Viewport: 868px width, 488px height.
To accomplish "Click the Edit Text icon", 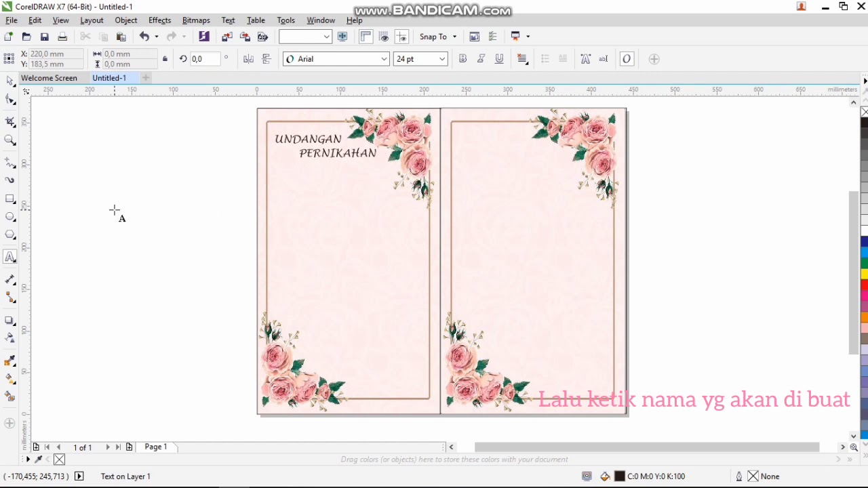I will point(604,59).
